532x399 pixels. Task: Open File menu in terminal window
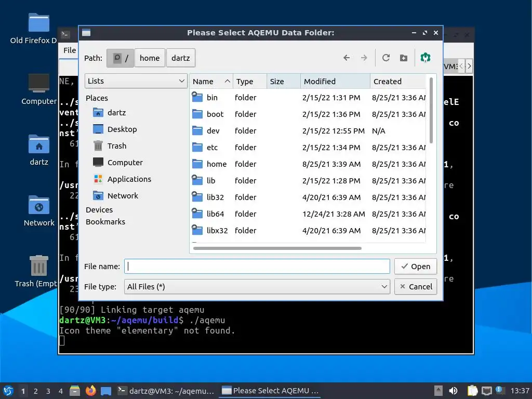(70, 50)
